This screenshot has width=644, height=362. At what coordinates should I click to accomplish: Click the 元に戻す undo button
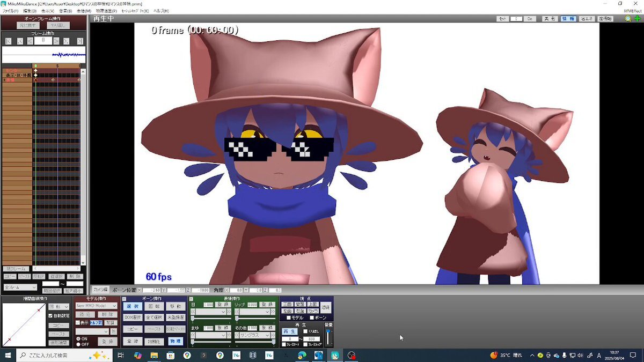click(28, 25)
